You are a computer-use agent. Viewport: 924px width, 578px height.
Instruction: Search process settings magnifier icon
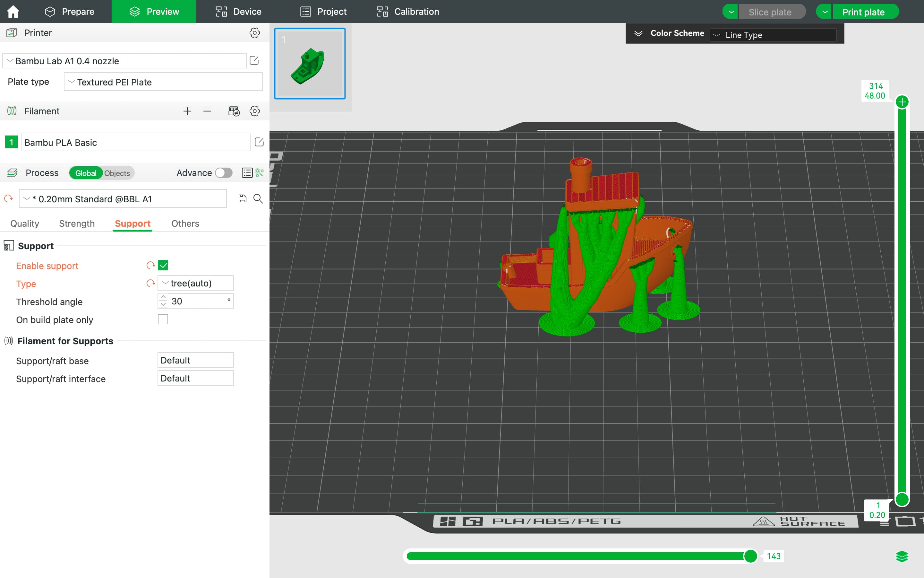point(258,198)
